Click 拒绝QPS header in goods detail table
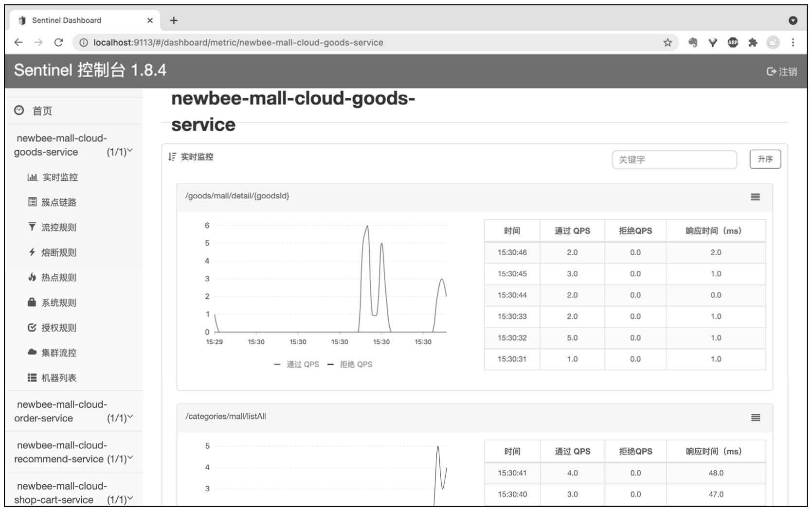 pos(635,231)
